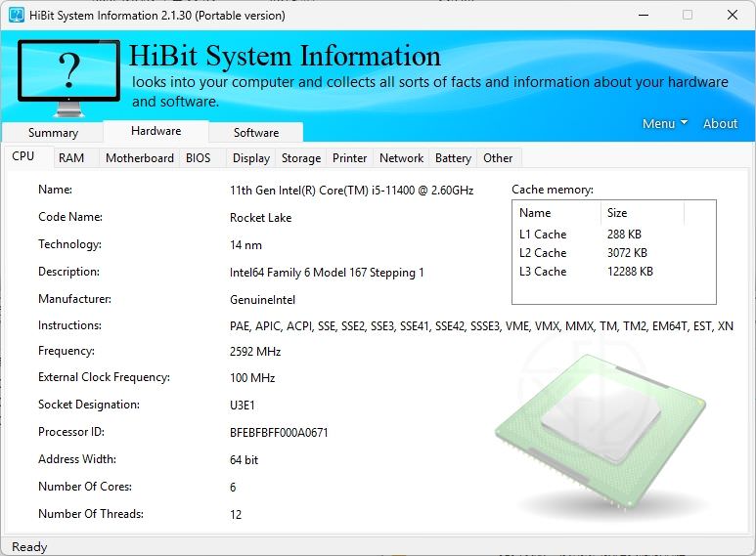The height and width of the screenshot is (556, 756).
Task: Click the Name column header in cache table
Action: click(556, 213)
